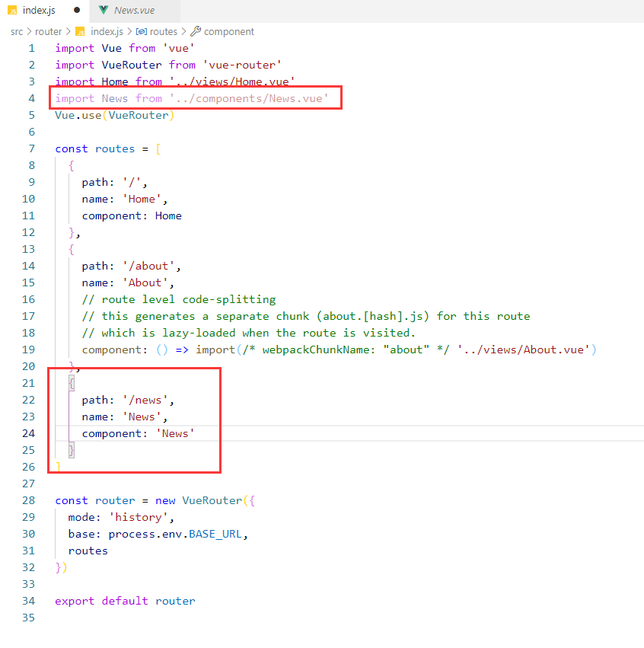This screenshot has height=648, width=644.
Task: Expand the routes breadcrumb symbol list
Action: click(163, 31)
